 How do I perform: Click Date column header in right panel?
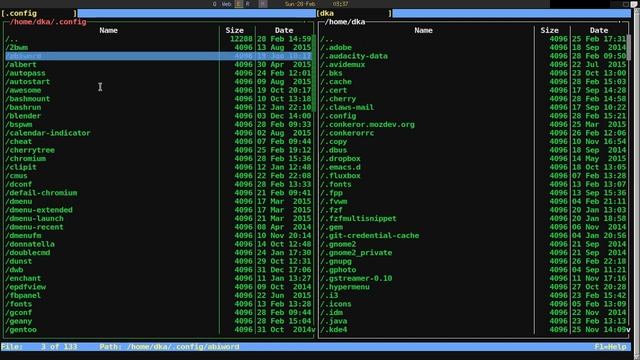pos(599,30)
